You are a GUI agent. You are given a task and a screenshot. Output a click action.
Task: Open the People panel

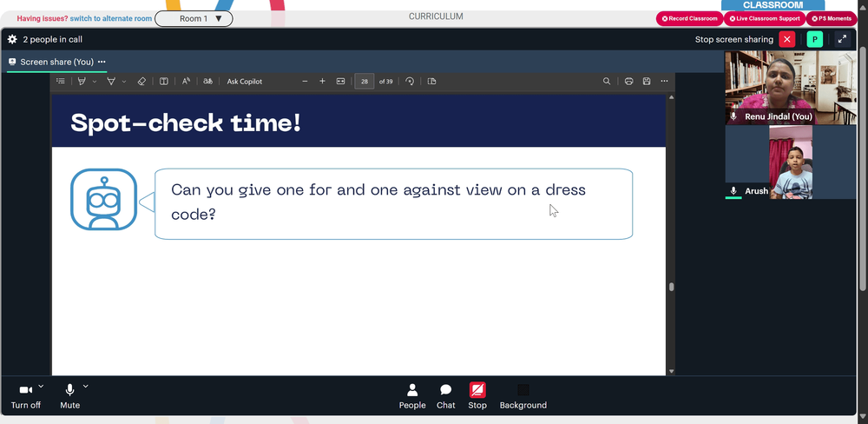(x=412, y=396)
